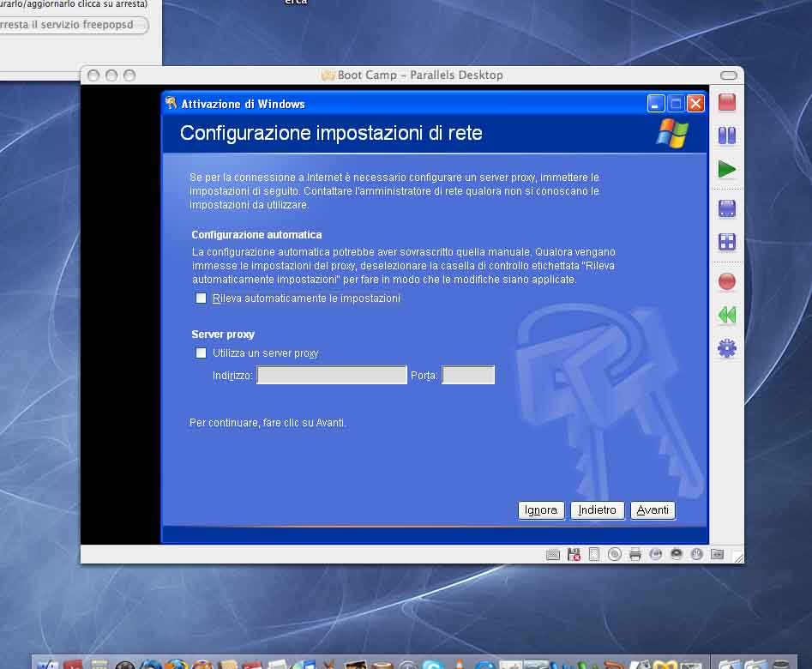The image size is (812, 669).
Task: Click the printer icon in status bar
Action: [x=635, y=554]
